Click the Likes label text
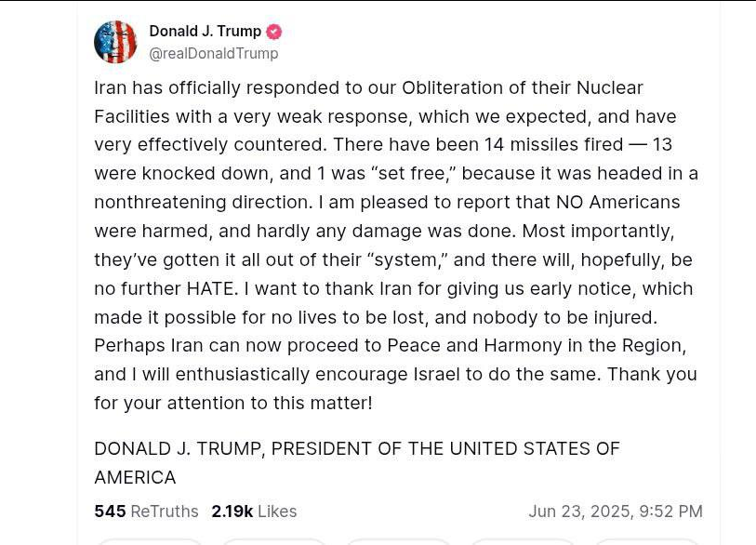The width and height of the screenshot is (756, 545). point(277,511)
